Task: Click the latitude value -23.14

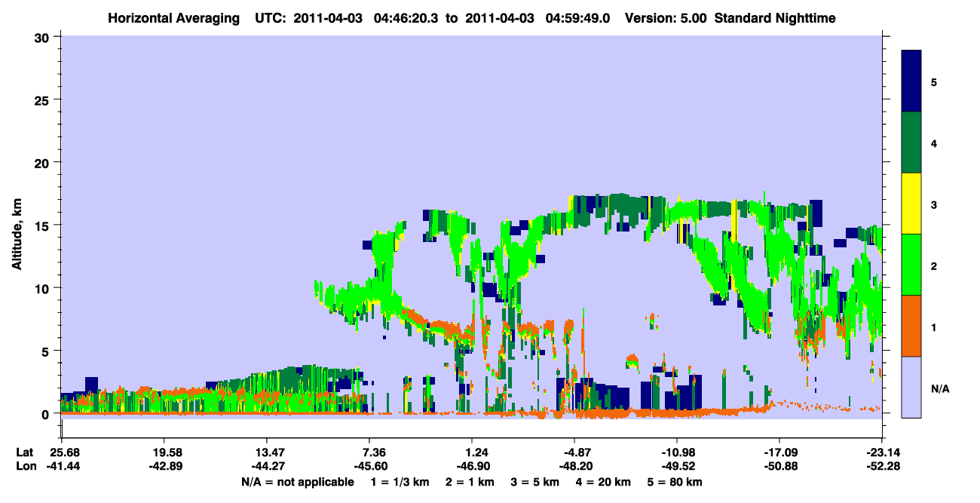Action: (x=882, y=452)
